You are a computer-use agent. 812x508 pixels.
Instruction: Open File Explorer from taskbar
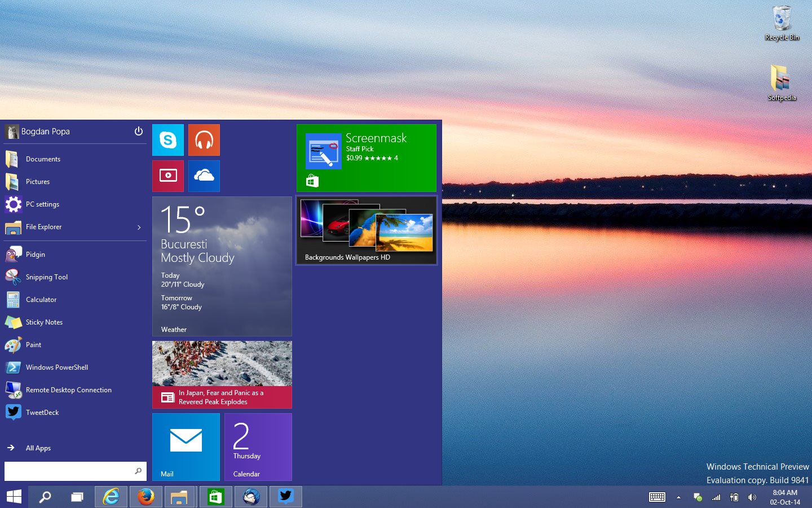[x=180, y=497]
